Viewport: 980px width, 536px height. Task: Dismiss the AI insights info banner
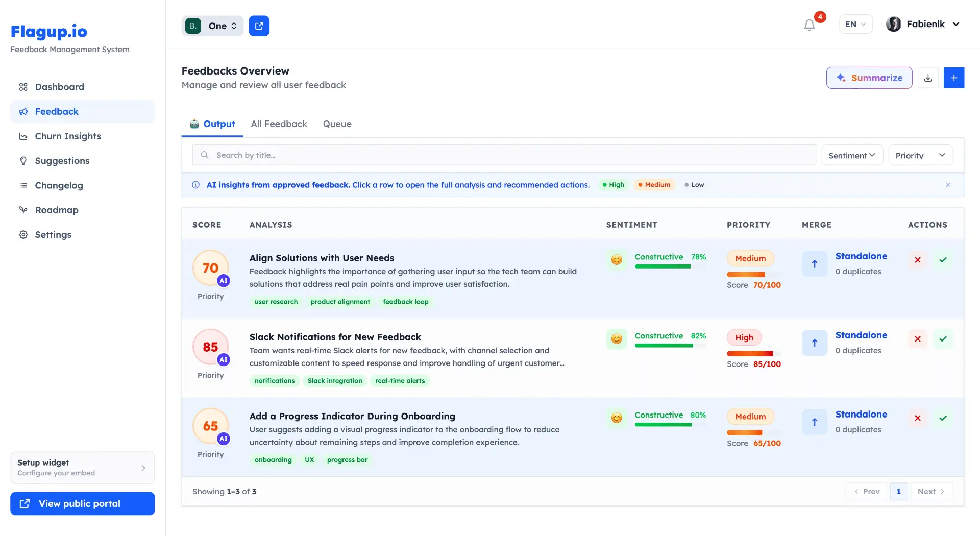tap(948, 185)
